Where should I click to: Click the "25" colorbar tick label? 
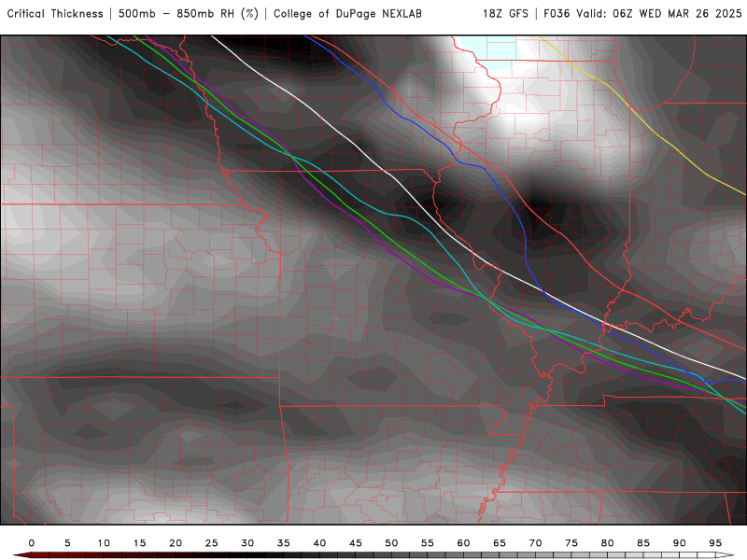point(212,543)
